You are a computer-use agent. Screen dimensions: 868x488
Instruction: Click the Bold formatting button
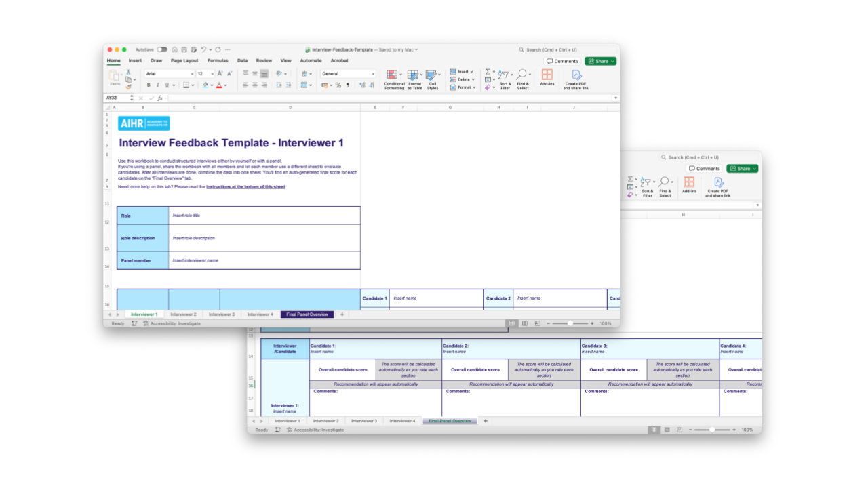pos(149,85)
